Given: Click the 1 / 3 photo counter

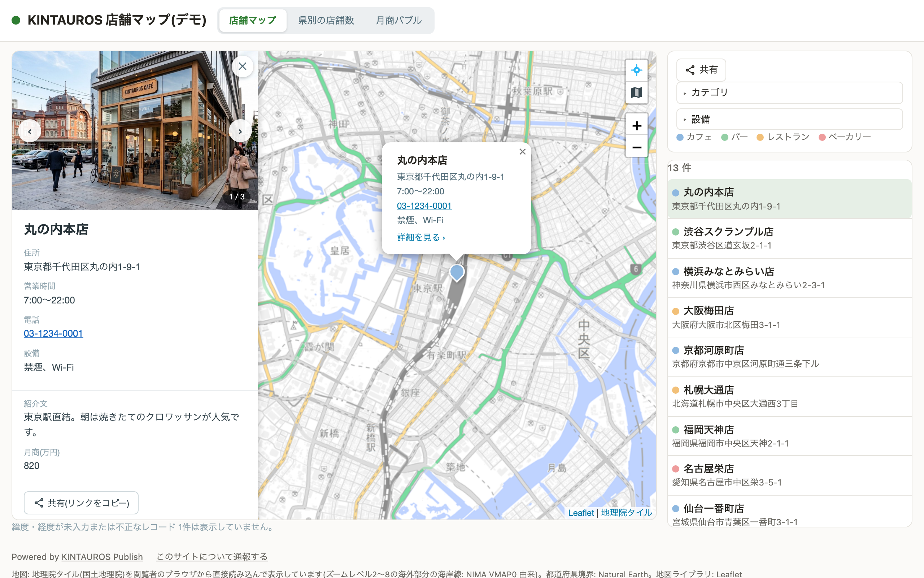Looking at the screenshot, I should click(x=237, y=197).
